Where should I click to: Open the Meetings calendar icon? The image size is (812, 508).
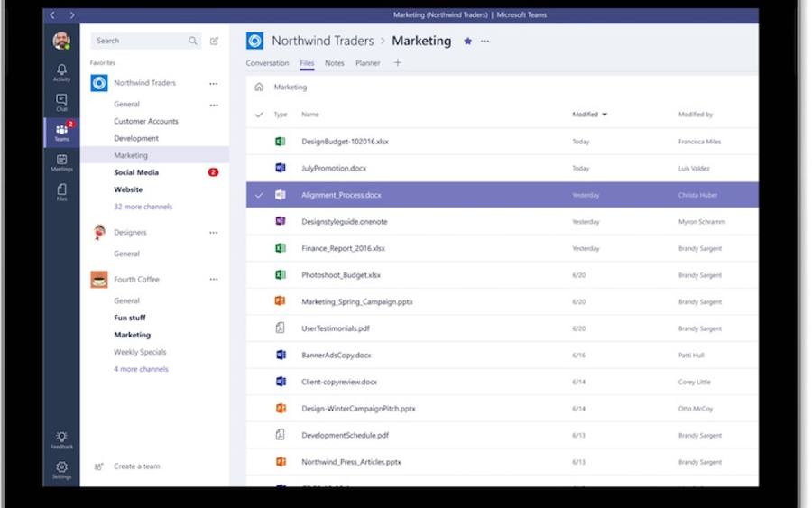[61, 162]
